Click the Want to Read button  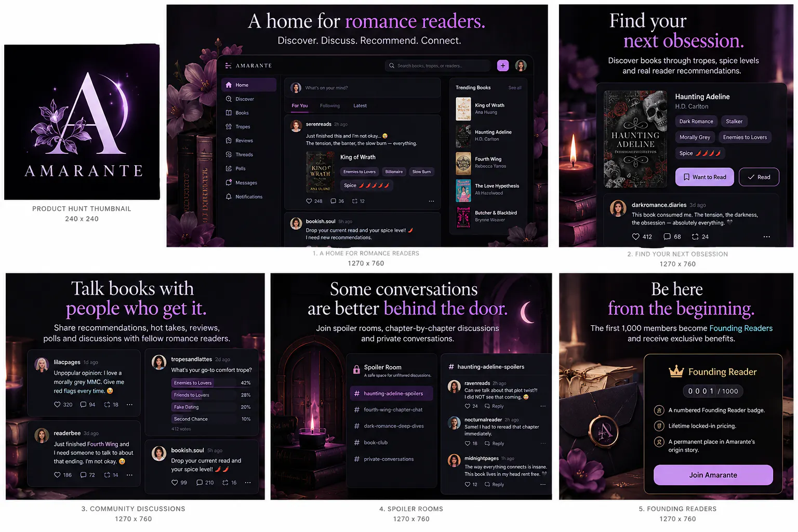tap(704, 177)
